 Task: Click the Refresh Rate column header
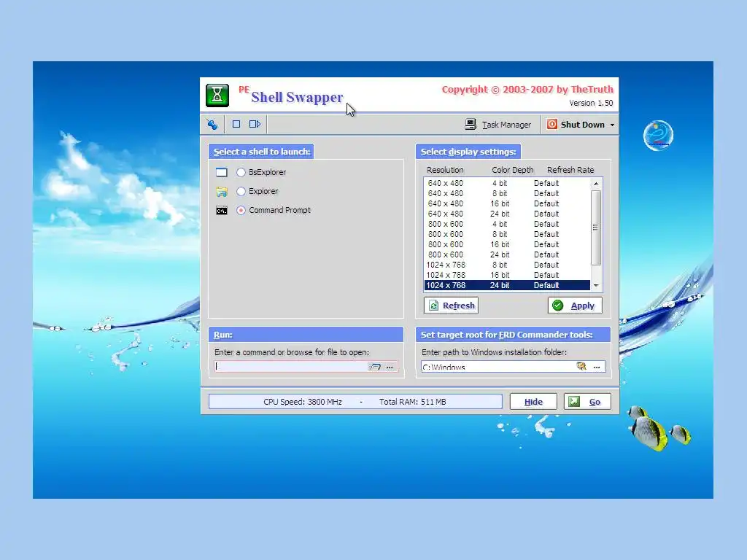(x=570, y=170)
